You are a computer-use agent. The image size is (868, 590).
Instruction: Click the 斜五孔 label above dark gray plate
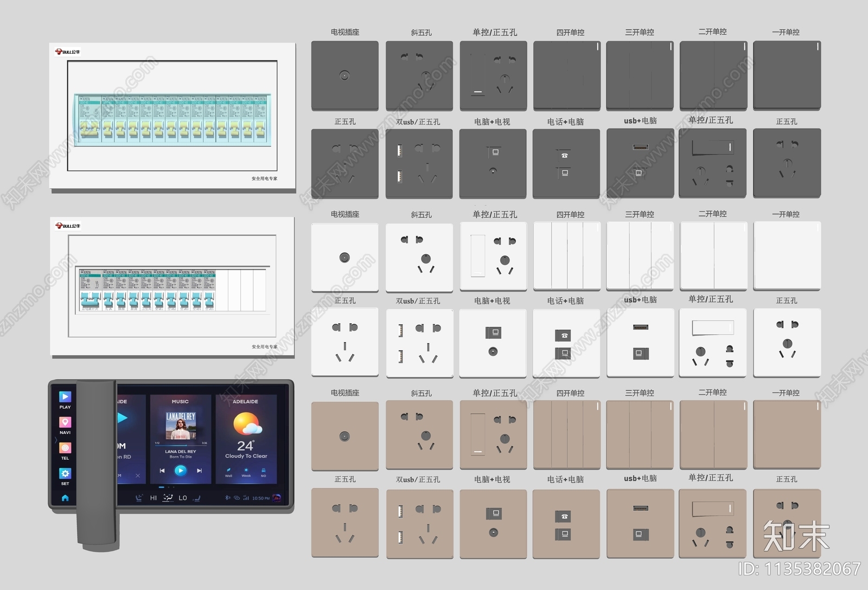(421, 33)
